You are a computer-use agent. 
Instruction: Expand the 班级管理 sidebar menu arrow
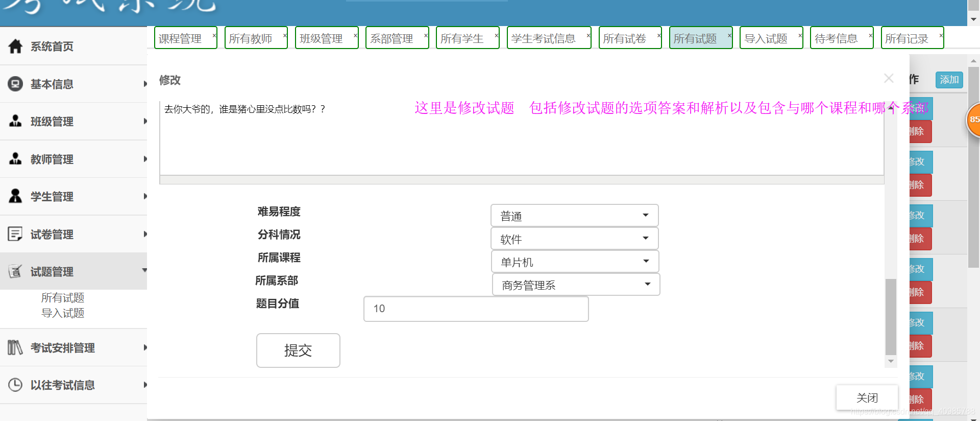point(145,121)
